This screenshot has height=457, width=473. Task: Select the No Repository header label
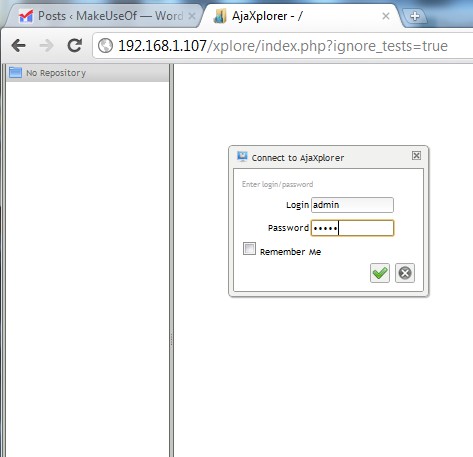pyautogui.click(x=56, y=73)
